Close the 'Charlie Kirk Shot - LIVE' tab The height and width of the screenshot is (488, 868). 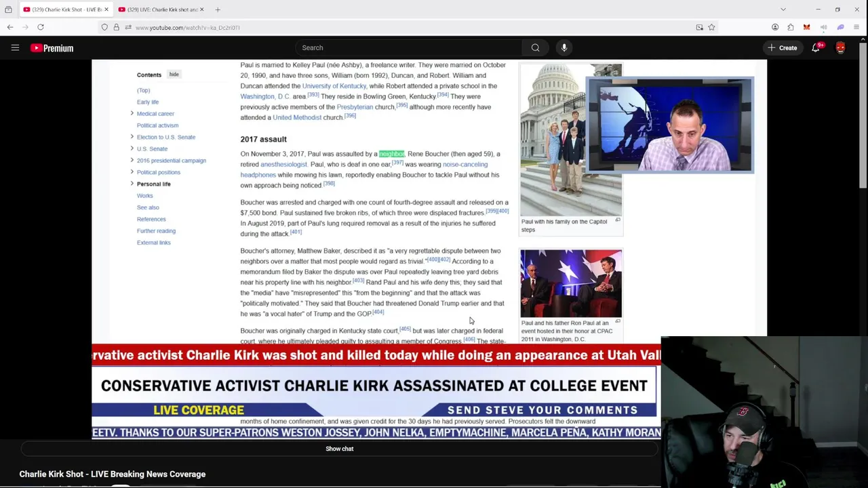106,9
